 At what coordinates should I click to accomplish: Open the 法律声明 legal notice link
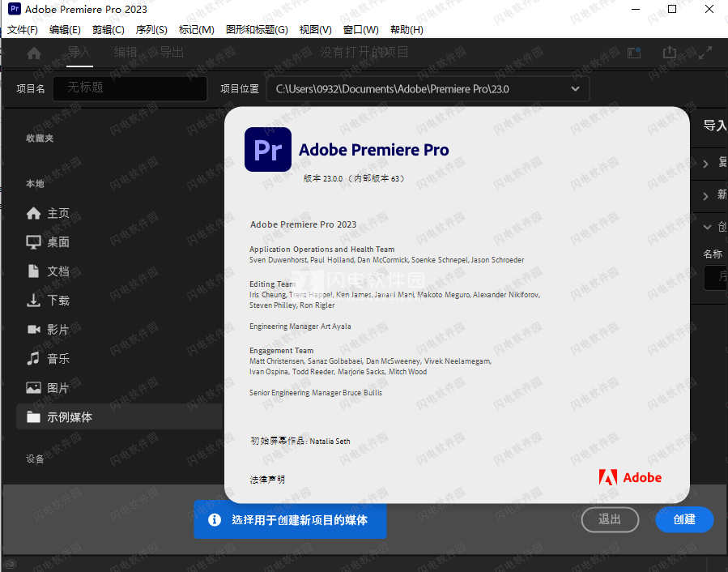267,480
